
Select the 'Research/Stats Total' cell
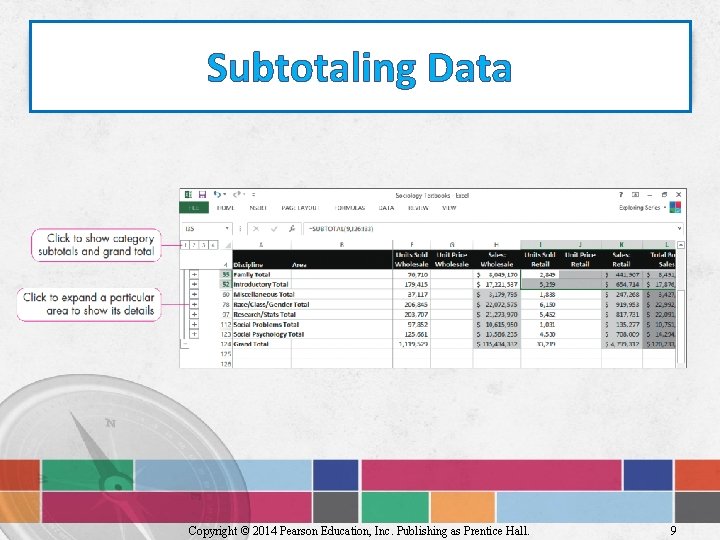click(x=262, y=315)
